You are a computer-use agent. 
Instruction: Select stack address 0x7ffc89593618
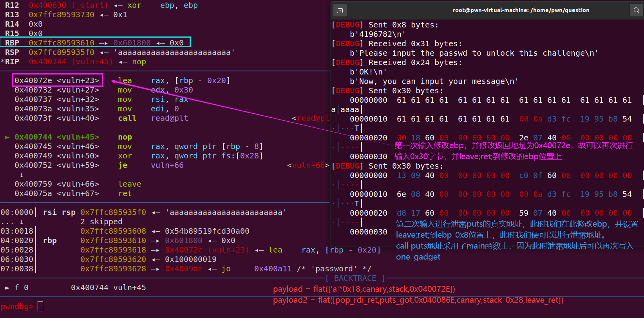(x=113, y=250)
